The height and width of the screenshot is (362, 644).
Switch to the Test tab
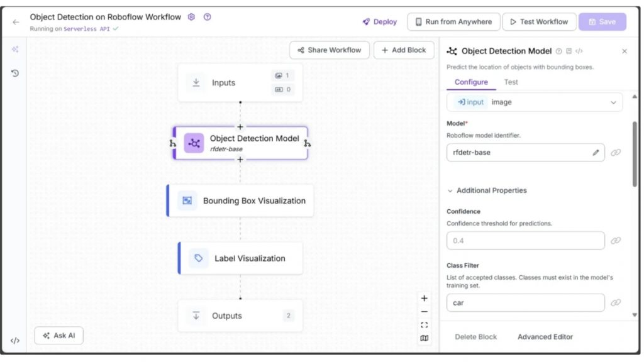coord(511,82)
